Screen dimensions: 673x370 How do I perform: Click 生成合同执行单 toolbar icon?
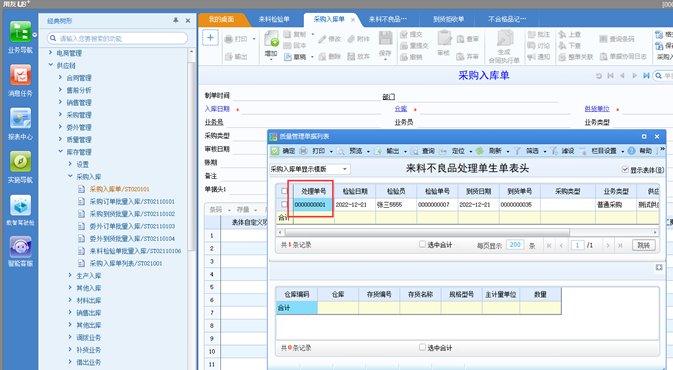(x=504, y=46)
